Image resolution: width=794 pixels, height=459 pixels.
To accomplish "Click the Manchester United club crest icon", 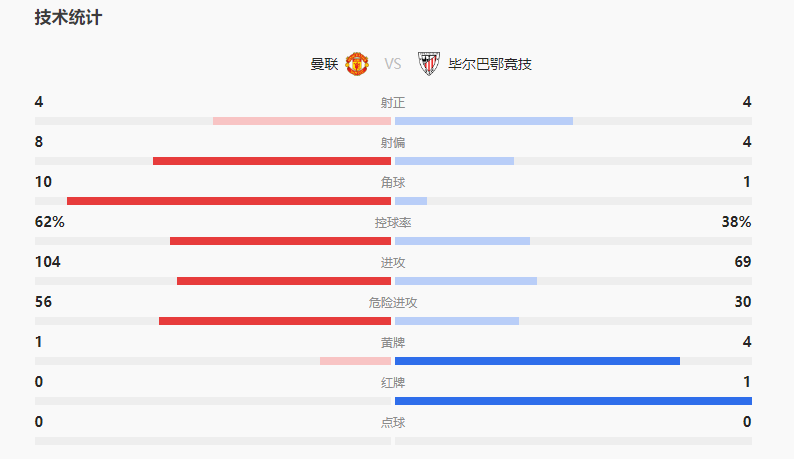I will coord(357,65).
